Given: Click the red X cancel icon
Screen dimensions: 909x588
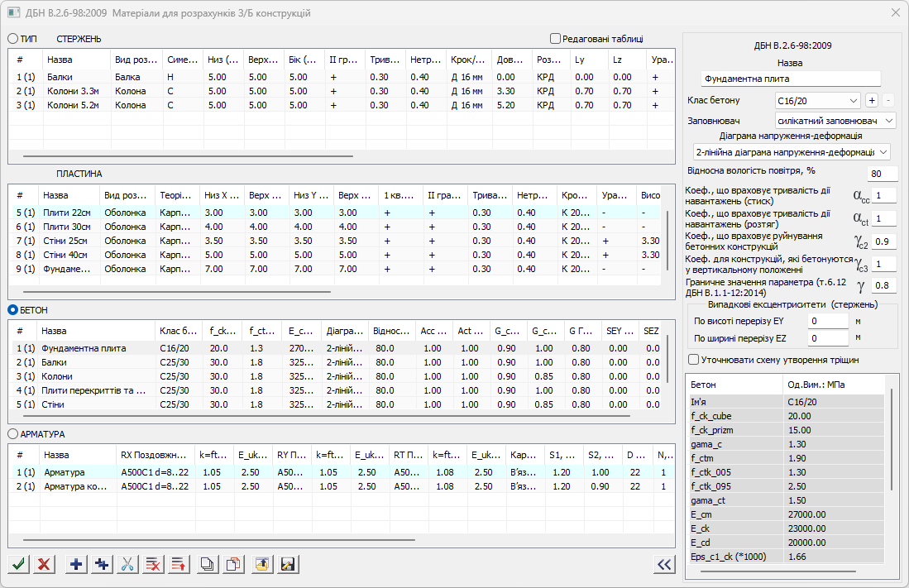Looking at the screenshot, I should [44, 564].
